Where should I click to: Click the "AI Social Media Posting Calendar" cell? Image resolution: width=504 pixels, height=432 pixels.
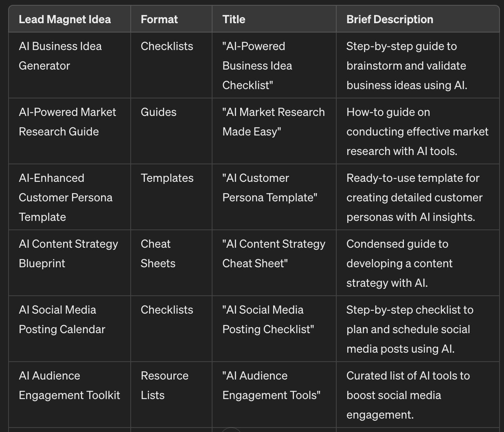tap(62, 320)
